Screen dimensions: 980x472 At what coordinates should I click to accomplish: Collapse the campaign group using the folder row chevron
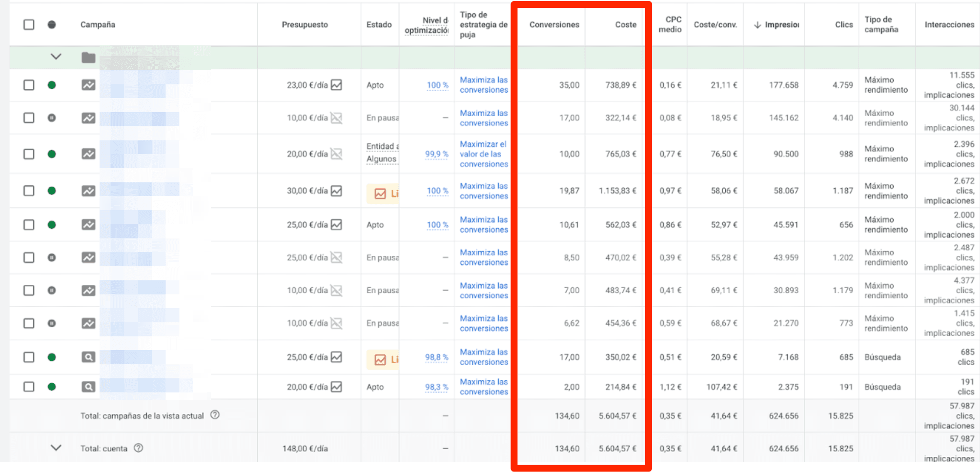click(56, 57)
